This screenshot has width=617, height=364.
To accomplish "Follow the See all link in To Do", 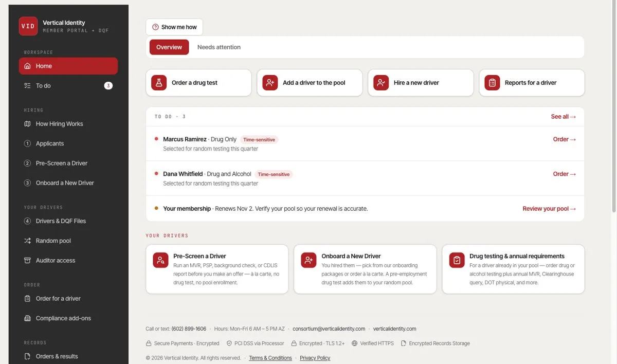I will (564, 117).
